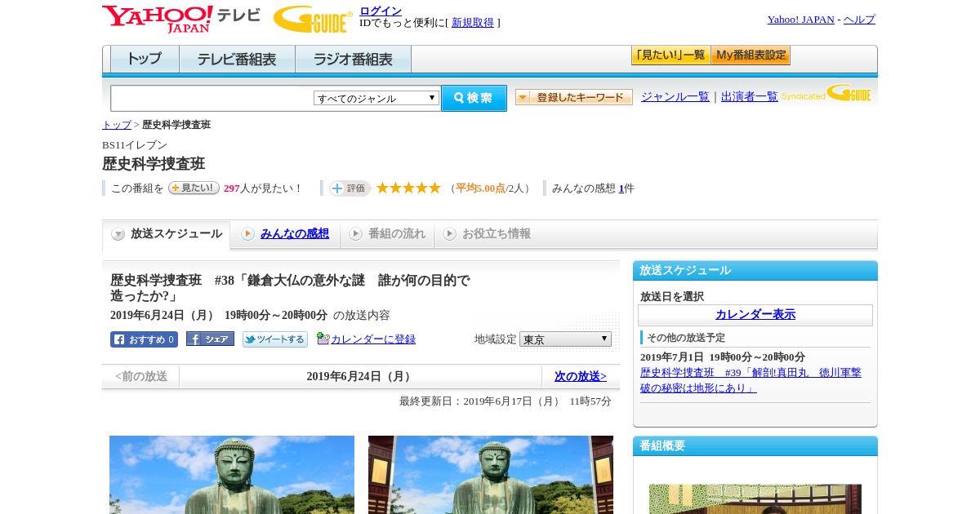Click the トップ breadcrumb link
Image resolution: width=980 pixels, height=514 pixels.
point(117,125)
